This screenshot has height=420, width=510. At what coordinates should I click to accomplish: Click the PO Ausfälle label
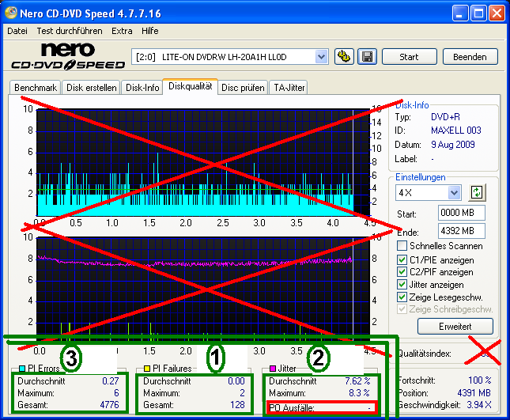tap(292, 408)
